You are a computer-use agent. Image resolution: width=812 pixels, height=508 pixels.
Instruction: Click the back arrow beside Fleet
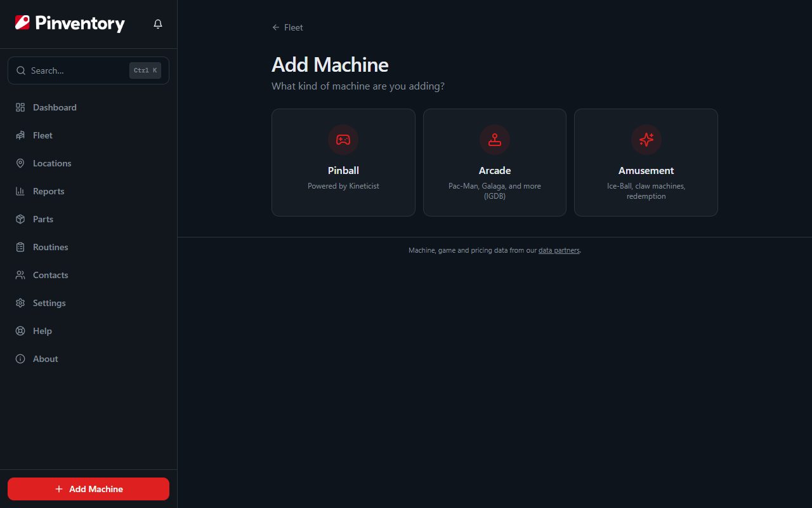pyautogui.click(x=275, y=27)
